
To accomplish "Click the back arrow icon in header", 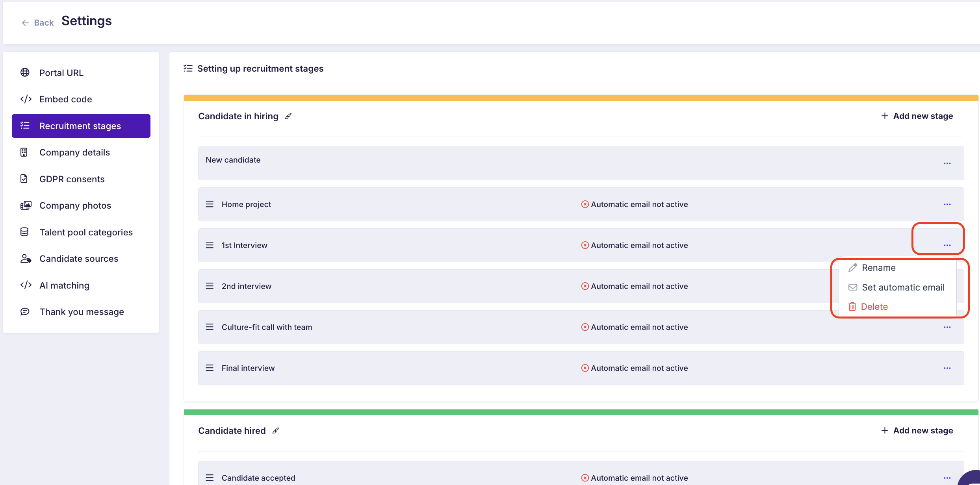I will click(26, 23).
